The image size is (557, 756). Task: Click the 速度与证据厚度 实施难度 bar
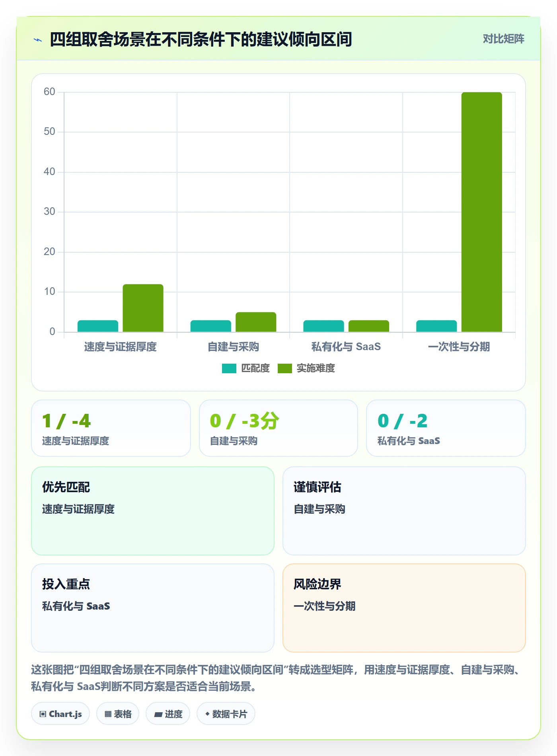[143, 308]
